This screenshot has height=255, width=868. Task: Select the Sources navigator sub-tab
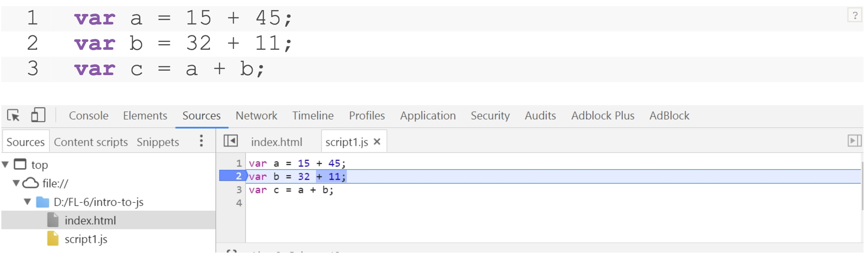(x=25, y=142)
